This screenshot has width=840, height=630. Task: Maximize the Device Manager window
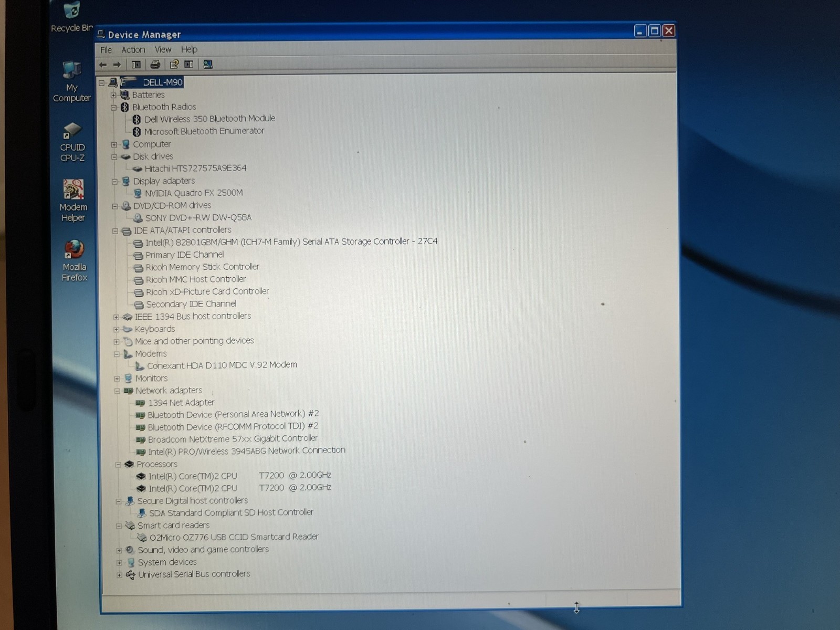[654, 31]
